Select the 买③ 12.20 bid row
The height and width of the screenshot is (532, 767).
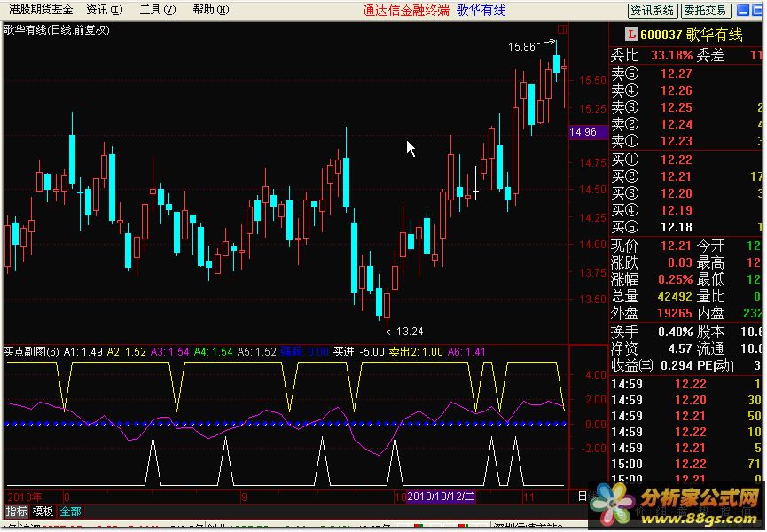686,193
